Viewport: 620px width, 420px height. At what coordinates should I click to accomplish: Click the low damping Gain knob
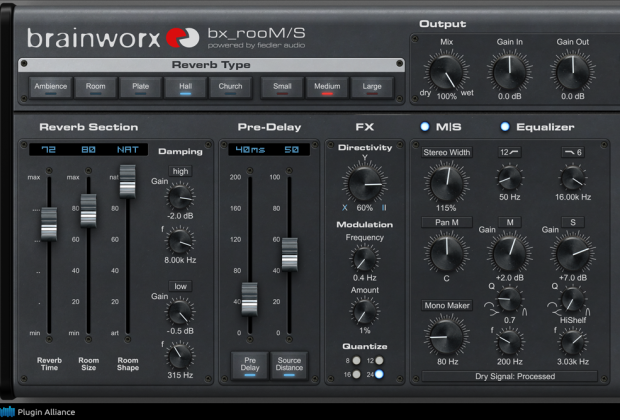tap(180, 312)
